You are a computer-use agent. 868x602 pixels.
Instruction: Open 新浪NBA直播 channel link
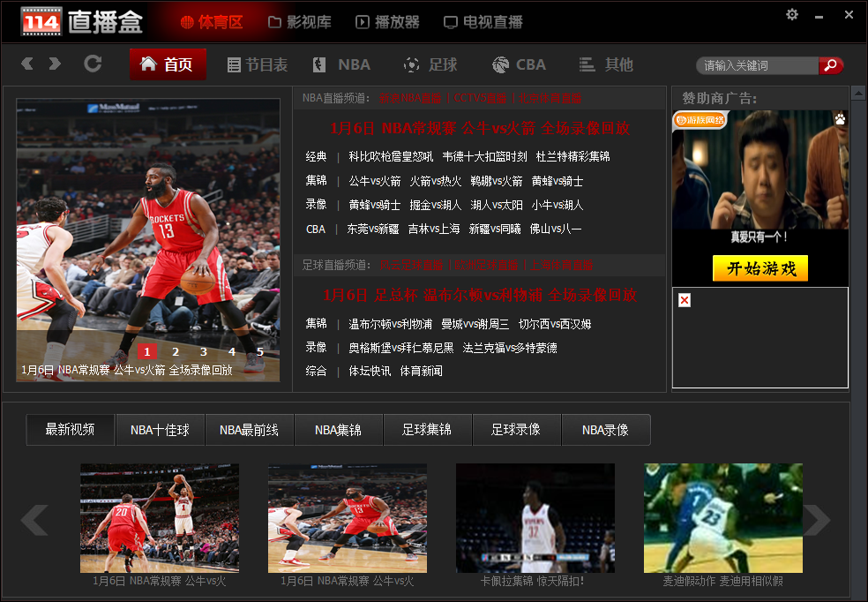point(410,99)
